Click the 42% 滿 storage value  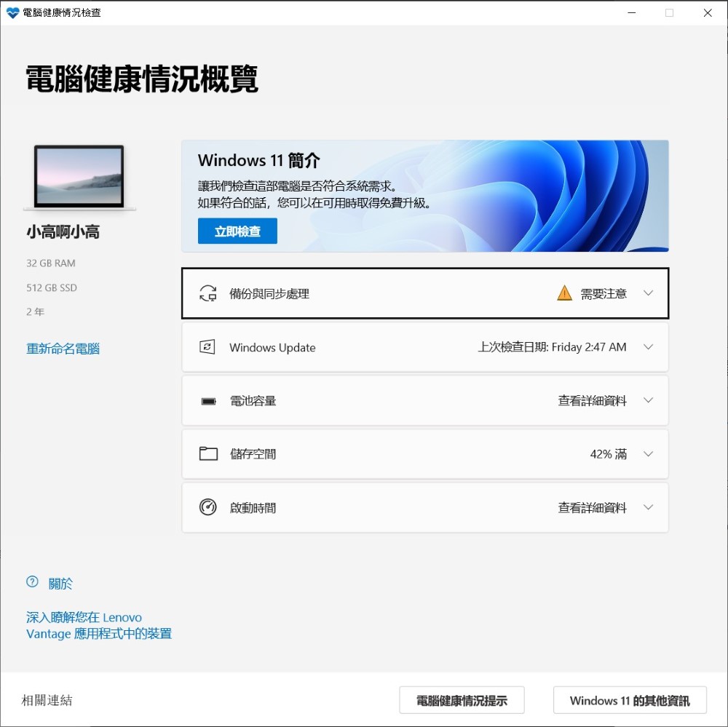(608, 453)
